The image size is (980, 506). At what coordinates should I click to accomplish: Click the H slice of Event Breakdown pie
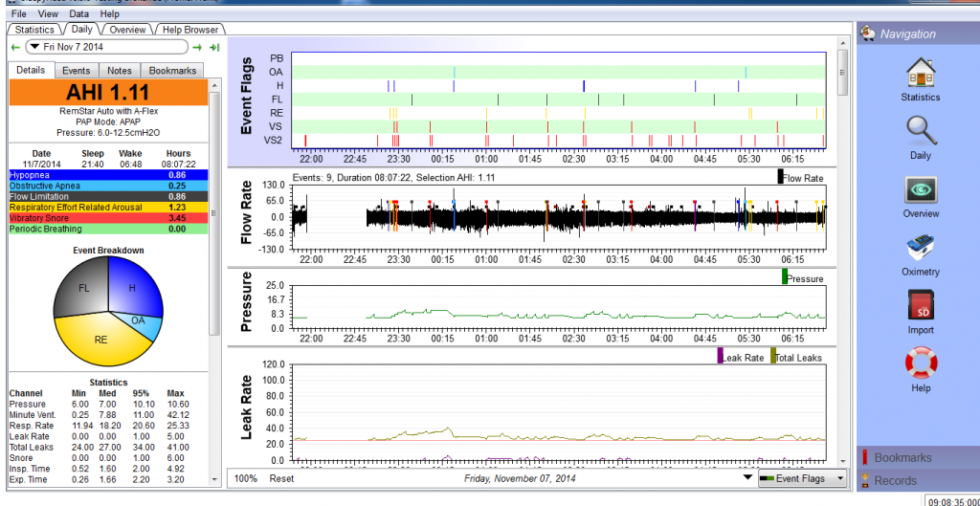pos(134,286)
